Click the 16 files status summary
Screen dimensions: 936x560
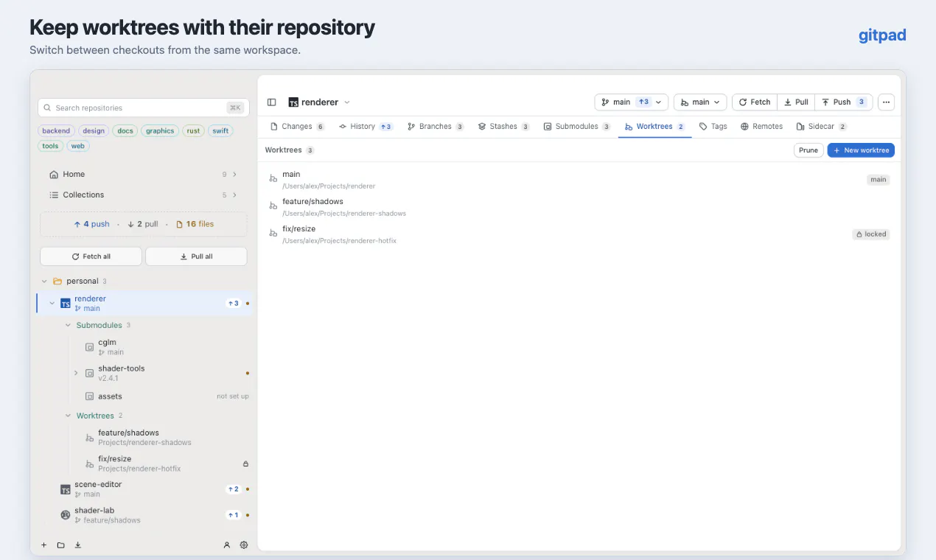pyautogui.click(x=195, y=224)
